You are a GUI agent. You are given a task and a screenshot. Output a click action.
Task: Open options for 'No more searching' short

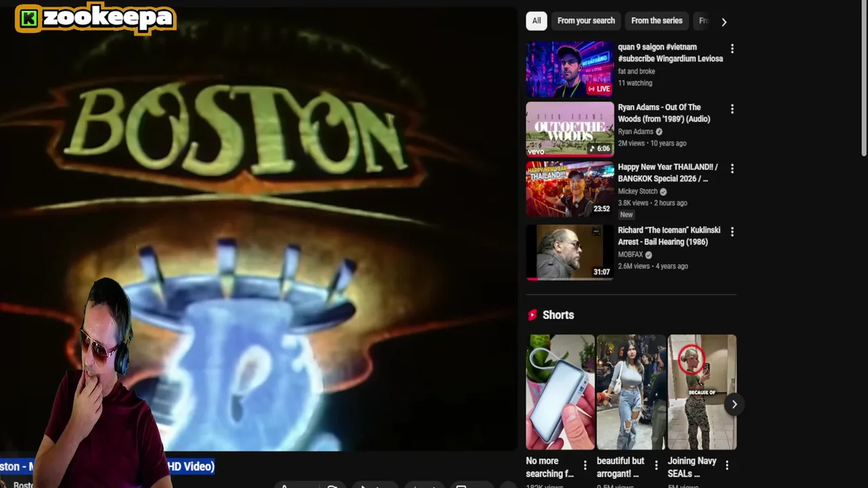[x=585, y=466]
